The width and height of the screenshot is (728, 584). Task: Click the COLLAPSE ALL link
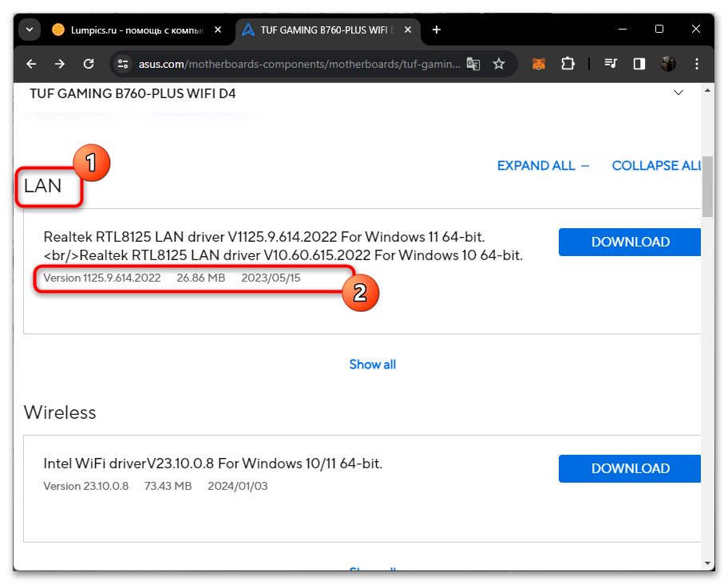coord(656,166)
